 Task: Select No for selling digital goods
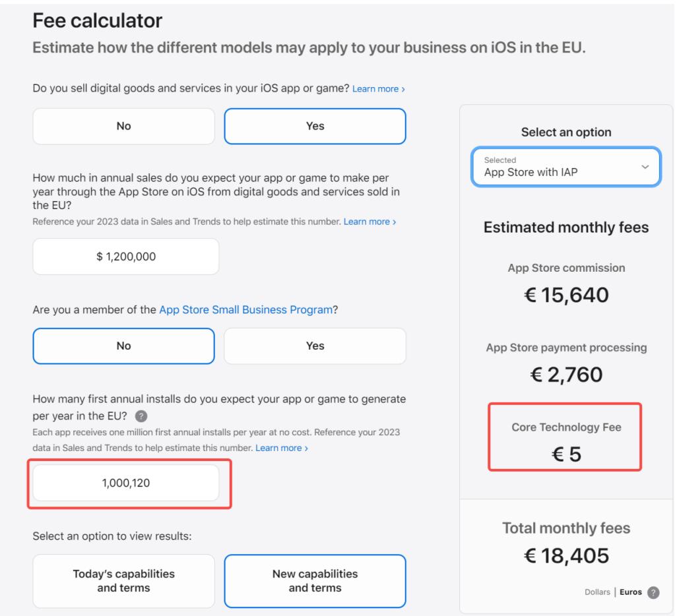tap(123, 126)
